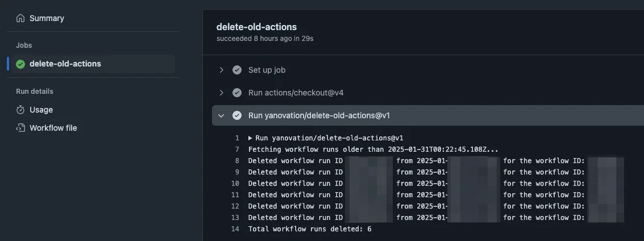Click log line number 14
This screenshot has width=644, height=241.
coord(235,229)
